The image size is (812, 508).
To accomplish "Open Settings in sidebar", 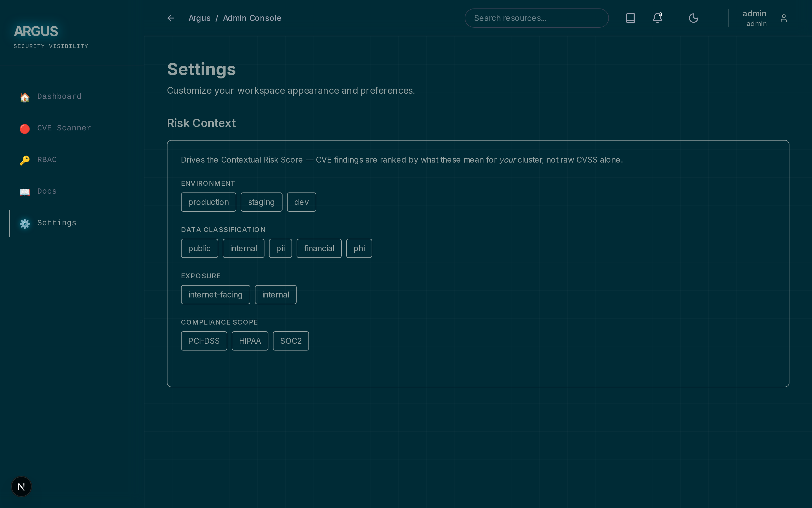I will click(72, 223).
